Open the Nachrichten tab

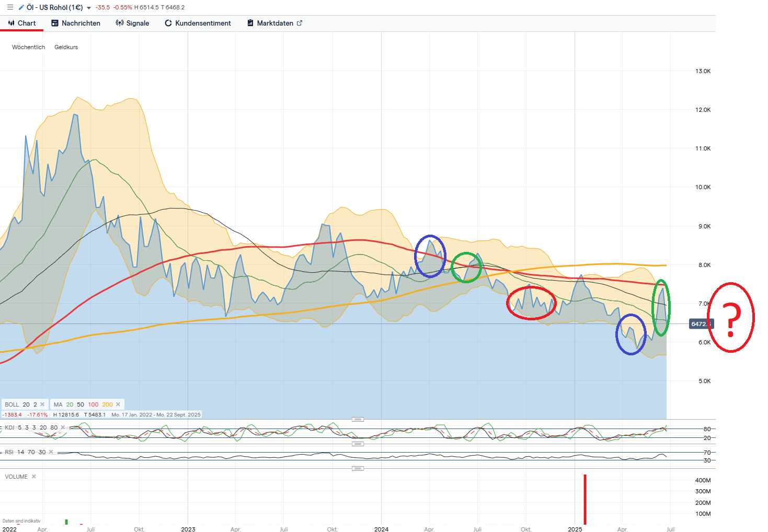click(x=76, y=23)
